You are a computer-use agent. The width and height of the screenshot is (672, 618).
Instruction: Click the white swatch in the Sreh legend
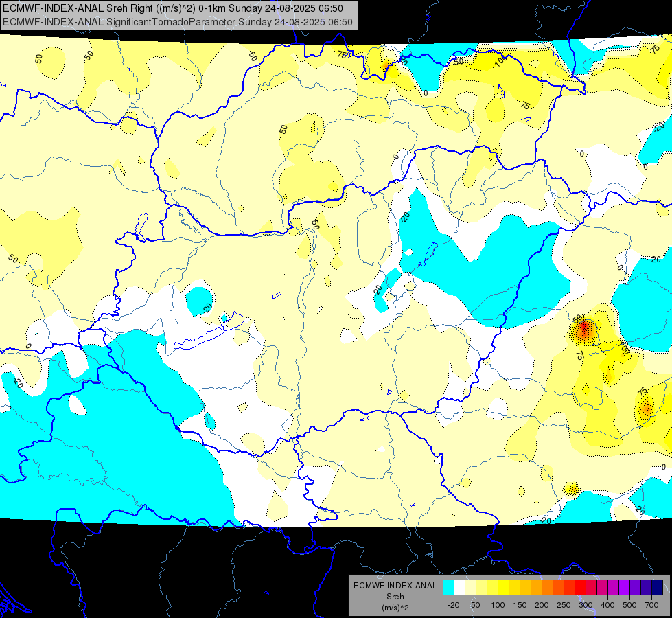coord(459,587)
